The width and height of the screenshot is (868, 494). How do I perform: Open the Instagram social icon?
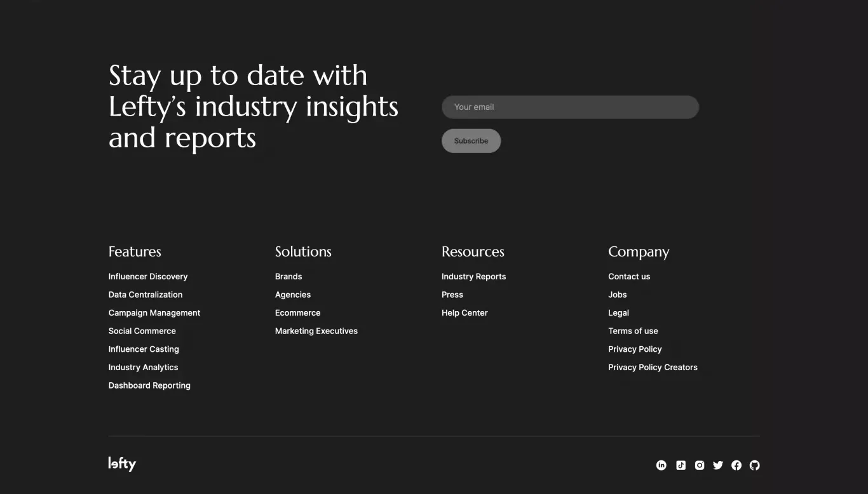click(x=700, y=465)
